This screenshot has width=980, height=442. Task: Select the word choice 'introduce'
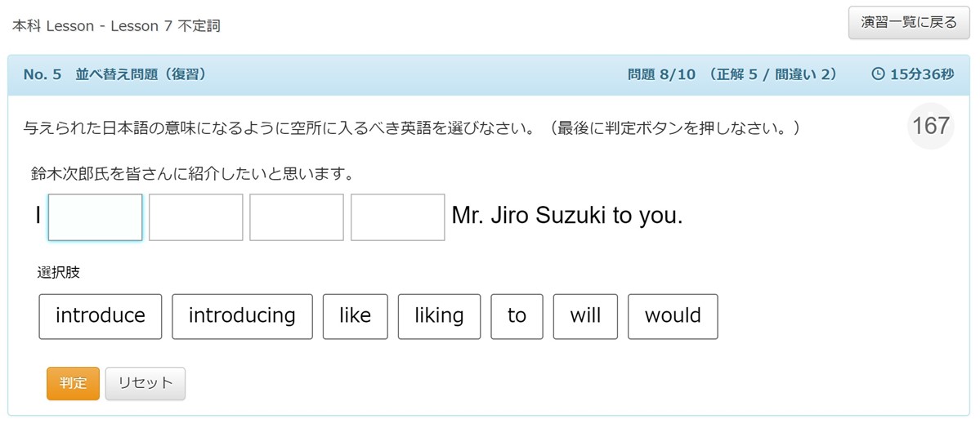click(x=100, y=316)
